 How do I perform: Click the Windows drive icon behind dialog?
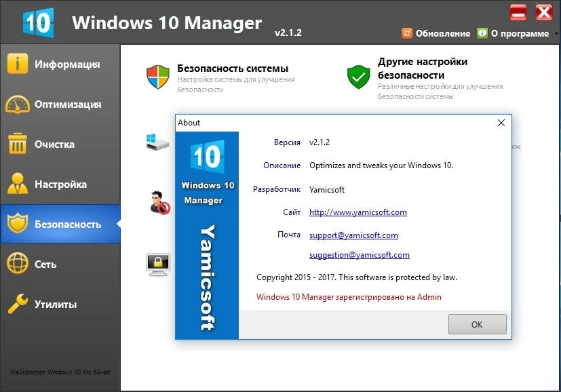point(158,142)
